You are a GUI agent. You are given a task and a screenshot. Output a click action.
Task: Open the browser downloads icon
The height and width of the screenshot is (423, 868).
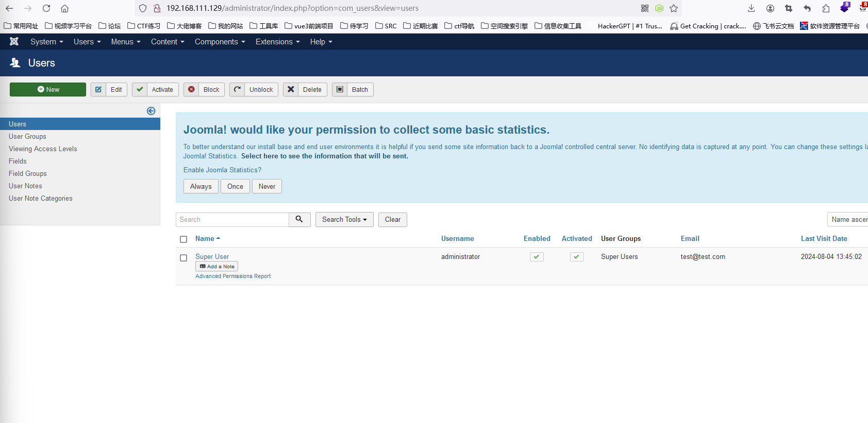tap(751, 8)
